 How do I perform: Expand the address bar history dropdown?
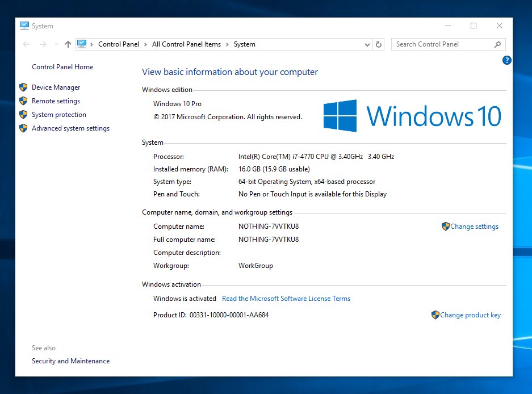click(367, 44)
